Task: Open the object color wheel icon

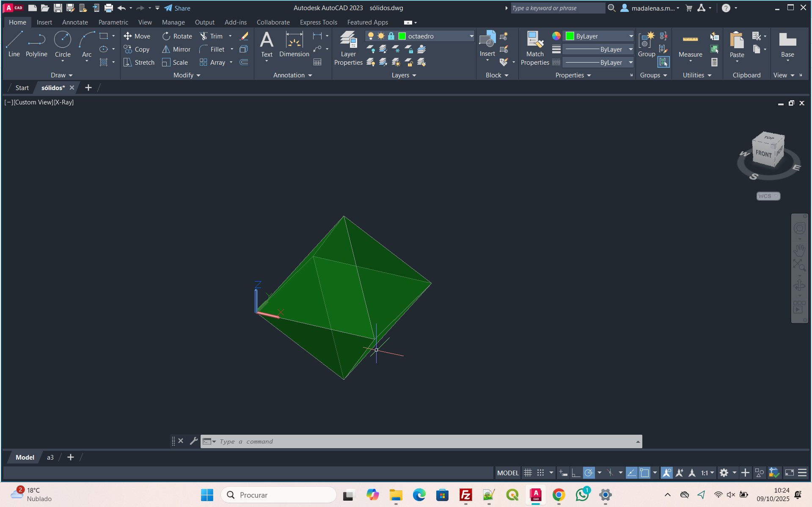Action: click(x=556, y=36)
